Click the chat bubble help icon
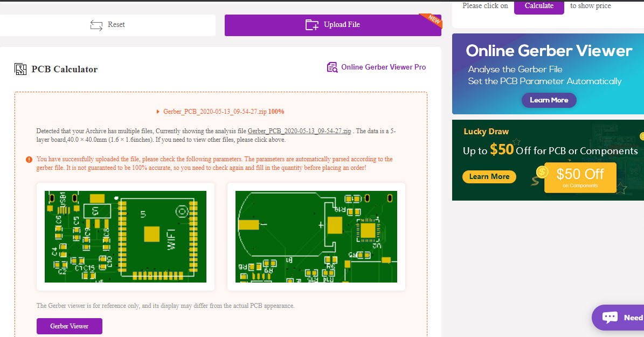This screenshot has width=644, height=337. pyautogui.click(x=610, y=318)
